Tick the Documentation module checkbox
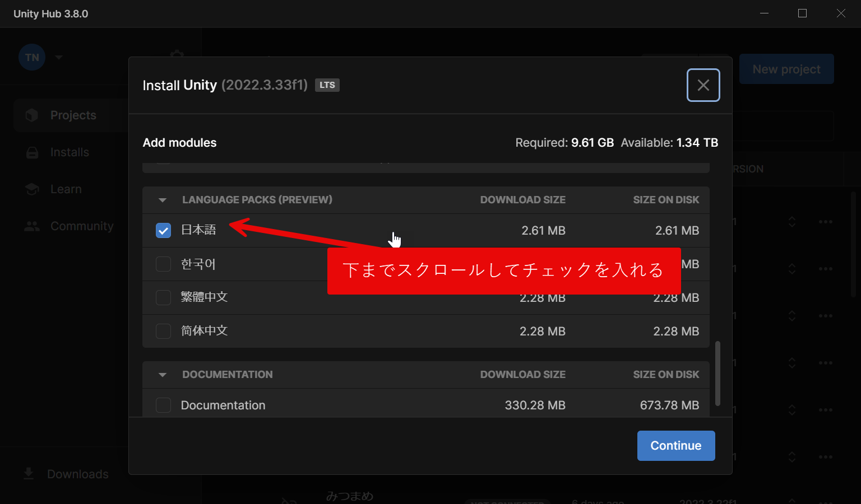Screen dimensions: 861x504 click(x=163, y=405)
